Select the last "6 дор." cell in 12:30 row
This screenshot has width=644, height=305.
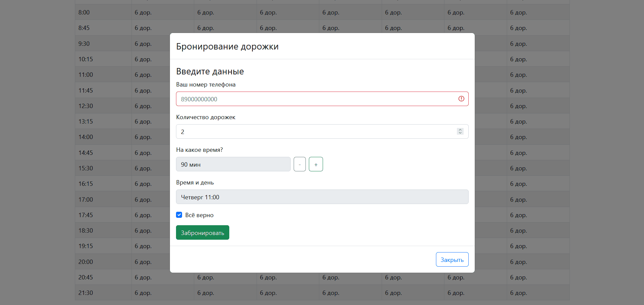[x=518, y=106]
